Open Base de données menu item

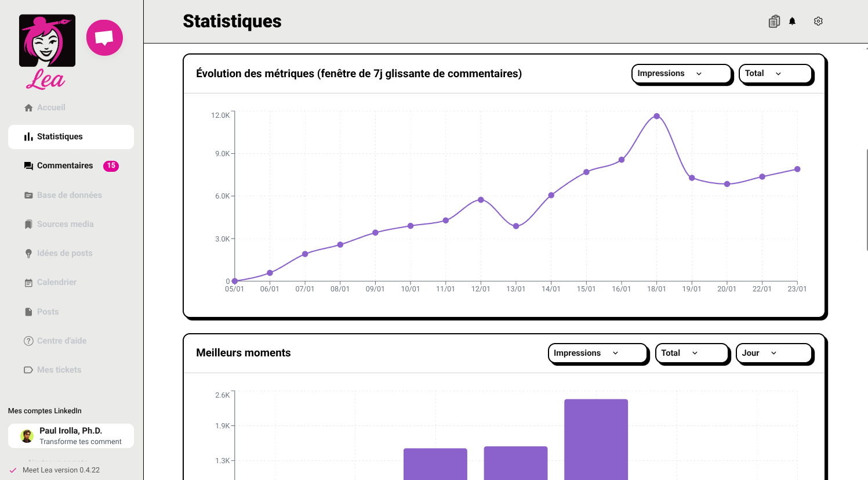[69, 195]
